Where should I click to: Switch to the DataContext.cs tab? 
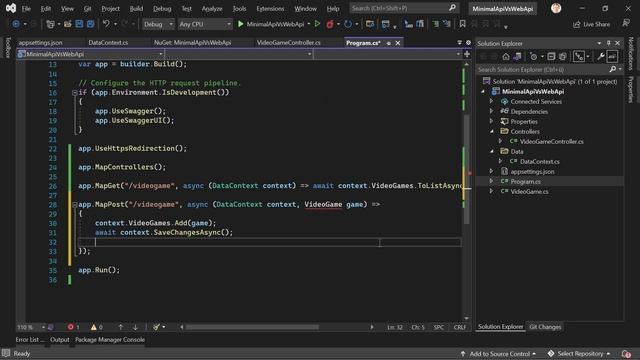tap(108, 42)
